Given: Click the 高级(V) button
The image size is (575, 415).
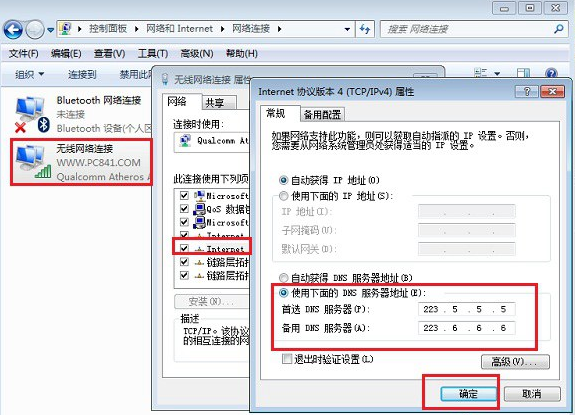Looking at the screenshot, I should tap(515, 362).
